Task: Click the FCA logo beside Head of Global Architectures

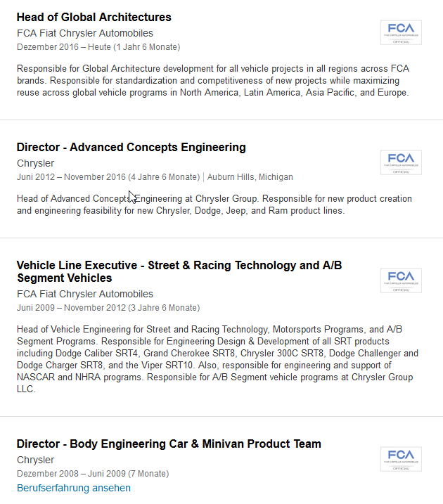Action: coord(401,32)
